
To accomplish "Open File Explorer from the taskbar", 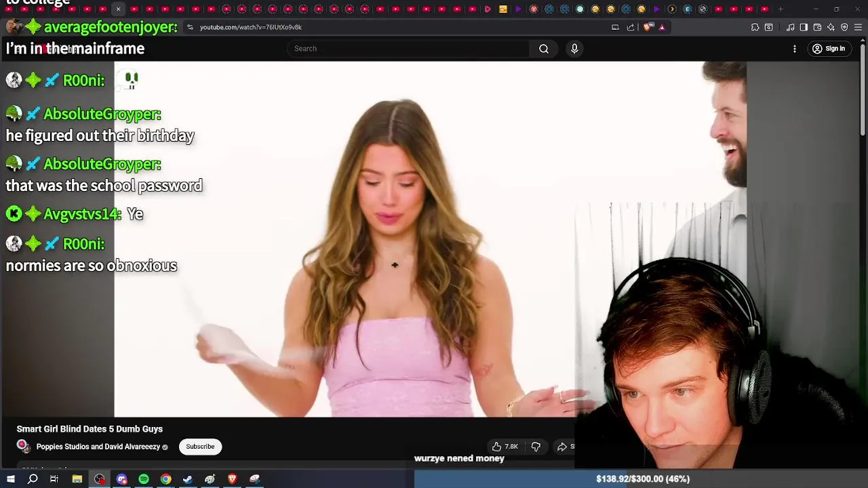I will click(77, 479).
